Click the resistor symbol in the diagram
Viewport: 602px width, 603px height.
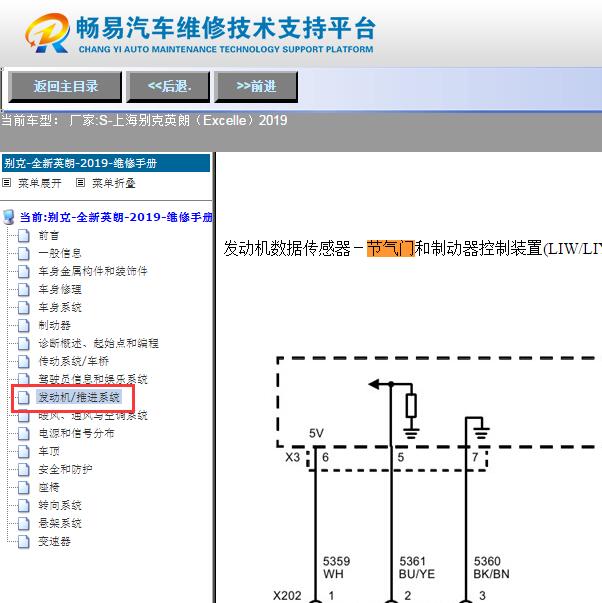coord(411,406)
